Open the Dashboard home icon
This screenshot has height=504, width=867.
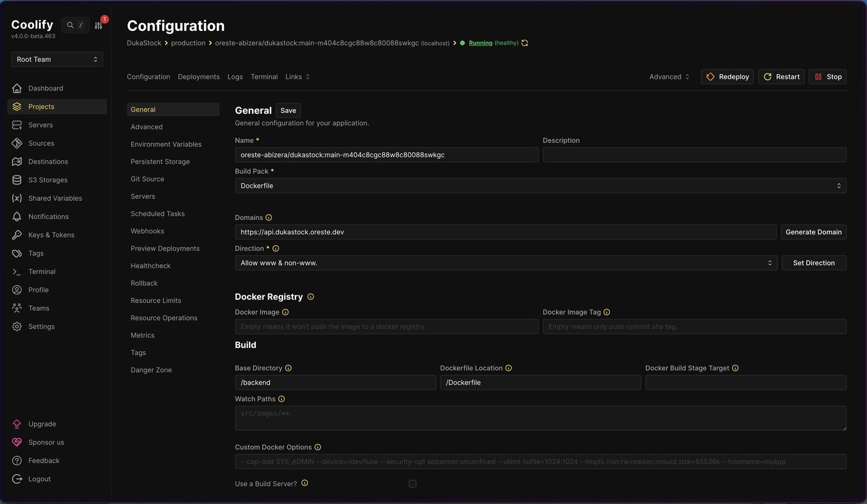(17, 88)
